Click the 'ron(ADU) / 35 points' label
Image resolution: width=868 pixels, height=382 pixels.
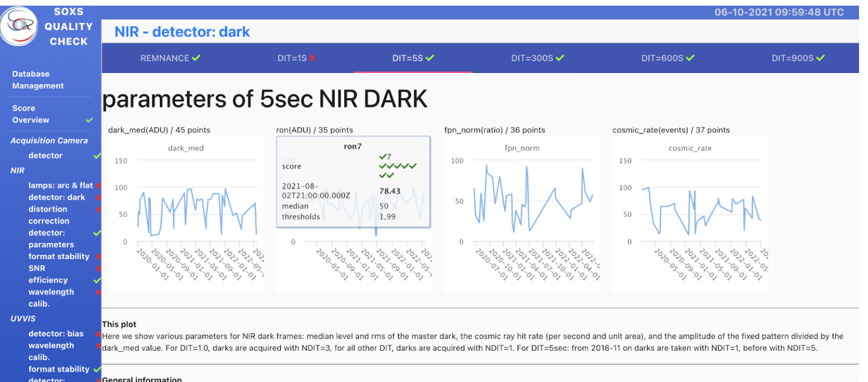pyautogui.click(x=315, y=130)
